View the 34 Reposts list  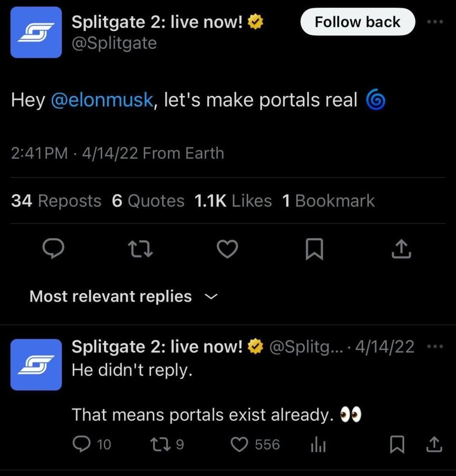(x=56, y=201)
